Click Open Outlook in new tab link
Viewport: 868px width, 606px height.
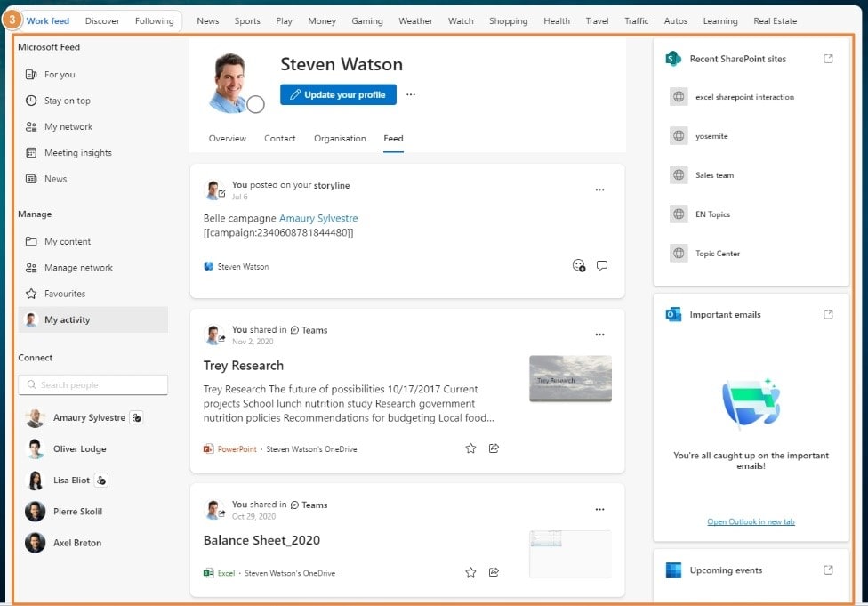(751, 521)
